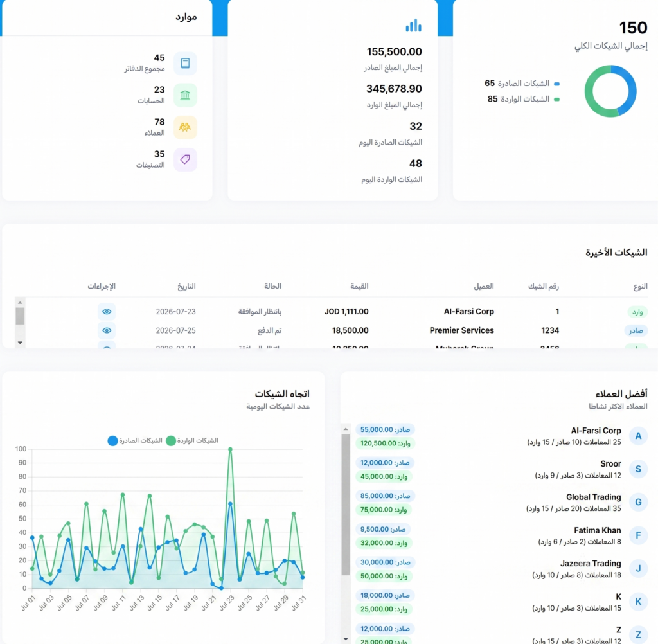Click recent cheques table scroll up arrow
658x644 pixels.
click(20, 303)
